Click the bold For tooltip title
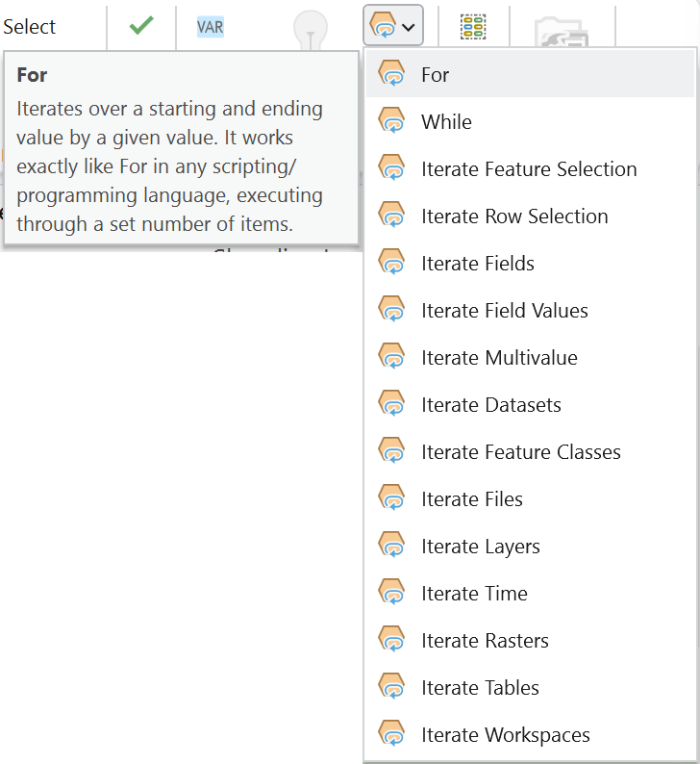The width and height of the screenshot is (700, 764). point(32,75)
